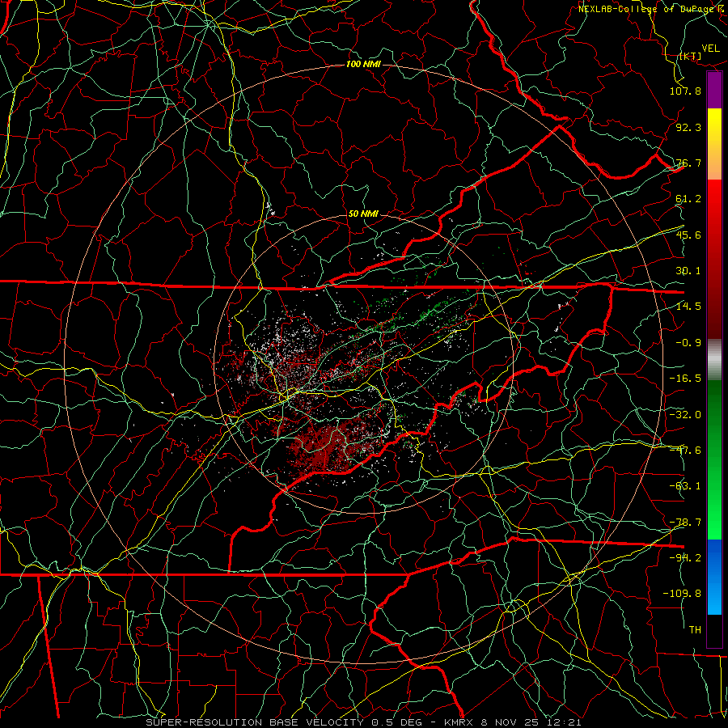The image size is (728, 728).
Task: Click the -16.5 value on velocity scale
Action: pos(685,379)
